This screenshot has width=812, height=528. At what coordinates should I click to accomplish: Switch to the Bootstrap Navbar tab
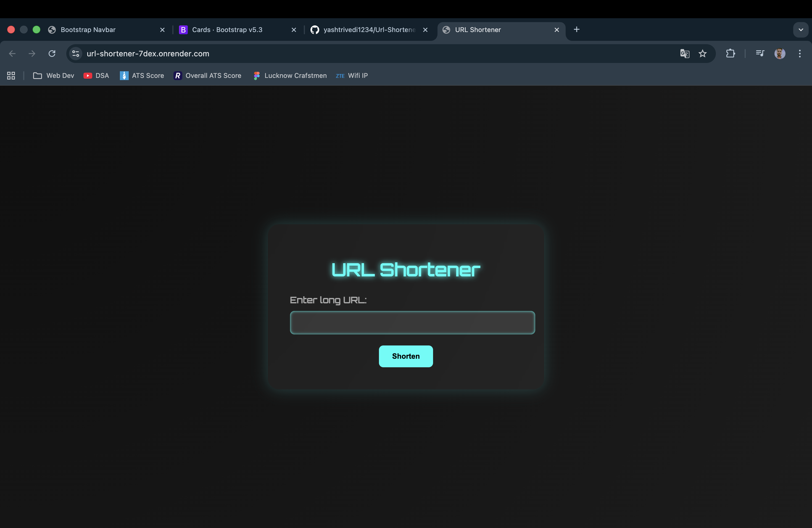coord(88,30)
